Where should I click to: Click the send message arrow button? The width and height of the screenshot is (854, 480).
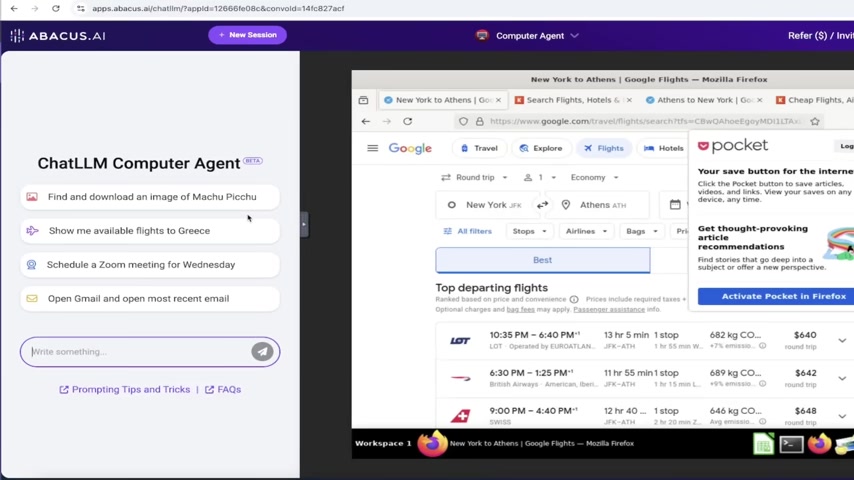pyautogui.click(x=262, y=352)
